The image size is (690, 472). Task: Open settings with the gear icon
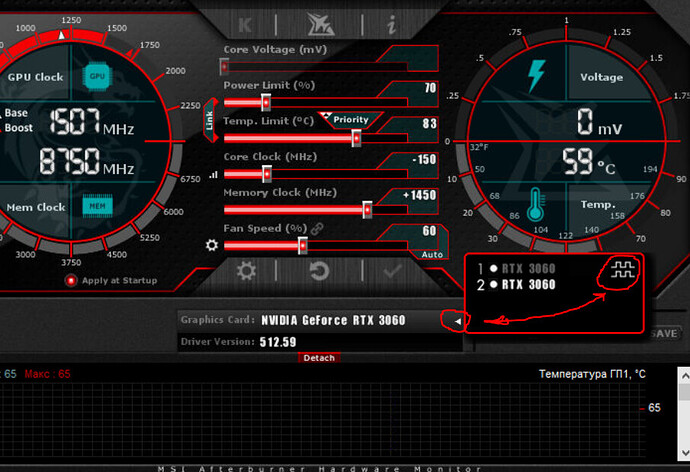pyautogui.click(x=246, y=270)
